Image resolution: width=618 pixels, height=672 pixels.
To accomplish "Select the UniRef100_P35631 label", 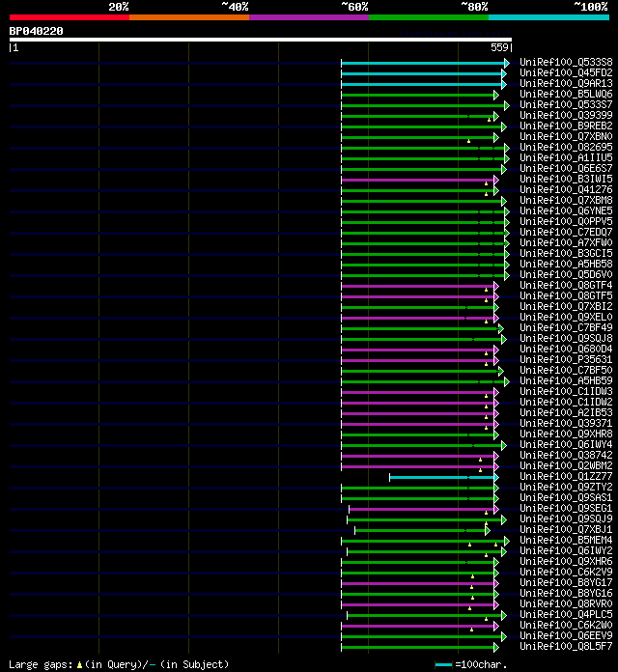I will coord(566,360).
